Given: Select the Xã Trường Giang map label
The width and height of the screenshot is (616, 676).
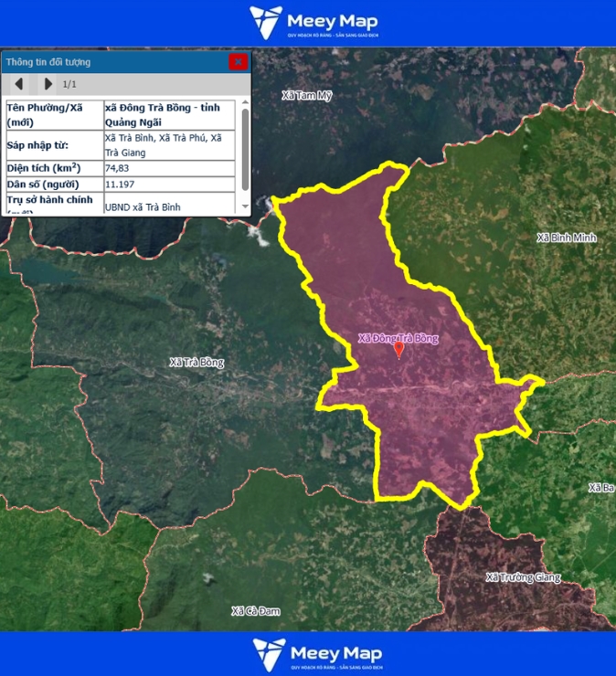Looking at the screenshot, I should [523, 577].
